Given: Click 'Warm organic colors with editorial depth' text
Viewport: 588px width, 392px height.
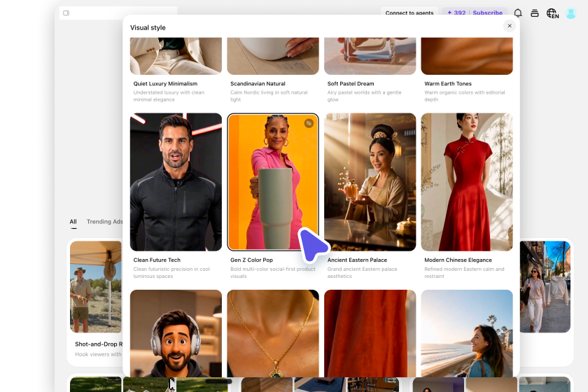Looking at the screenshot, I should [x=465, y=96].
